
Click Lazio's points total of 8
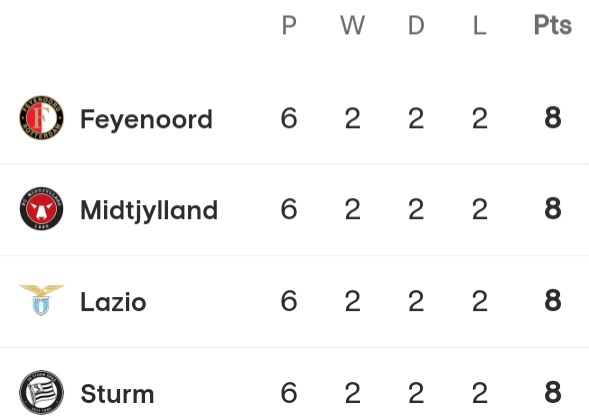pyautogui.click(x=553, y=300)
